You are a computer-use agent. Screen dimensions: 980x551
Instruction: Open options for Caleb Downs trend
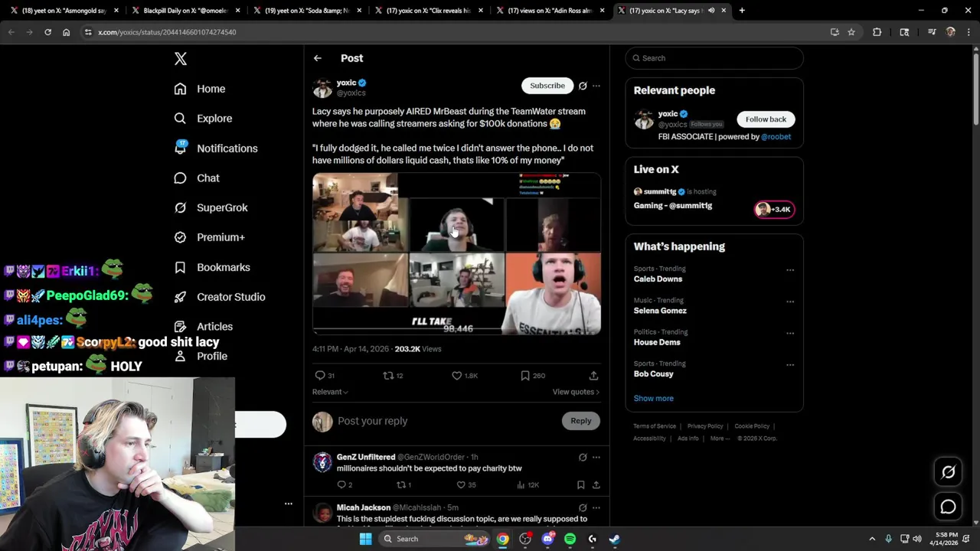point(790,270)
